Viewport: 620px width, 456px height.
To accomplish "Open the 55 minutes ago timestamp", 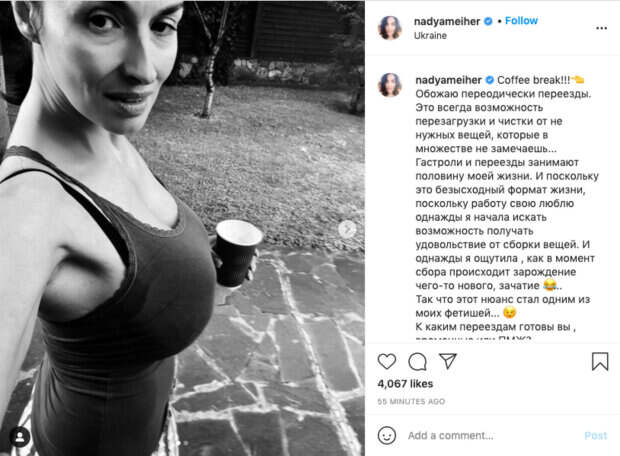I will click(x=411, y=401).
